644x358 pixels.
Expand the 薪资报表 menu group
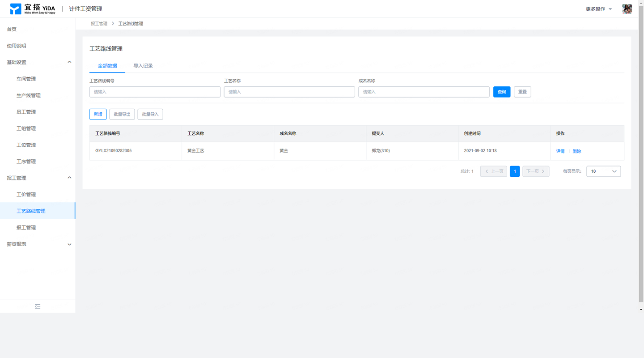click(x=69, y=244)
